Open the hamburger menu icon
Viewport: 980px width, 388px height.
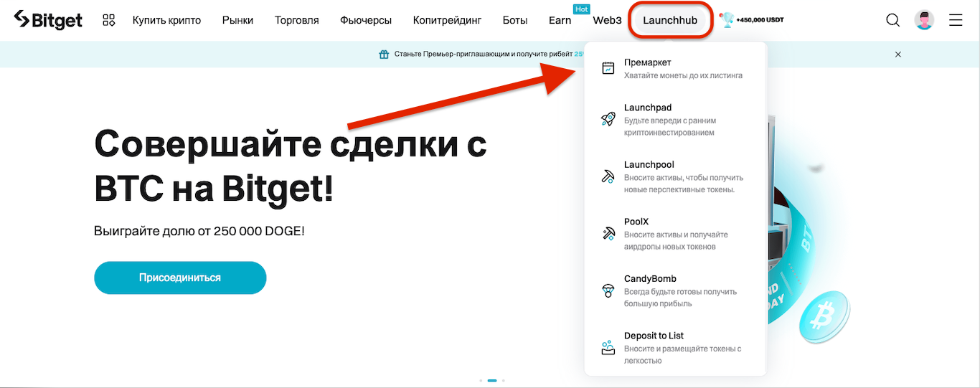click(x=956, y=20)
